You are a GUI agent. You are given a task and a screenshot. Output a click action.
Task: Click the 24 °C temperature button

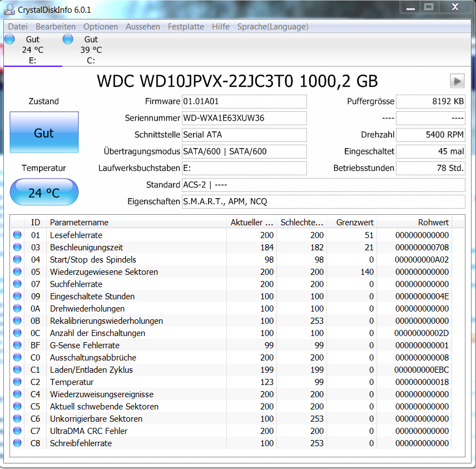[x=44, y=192]
